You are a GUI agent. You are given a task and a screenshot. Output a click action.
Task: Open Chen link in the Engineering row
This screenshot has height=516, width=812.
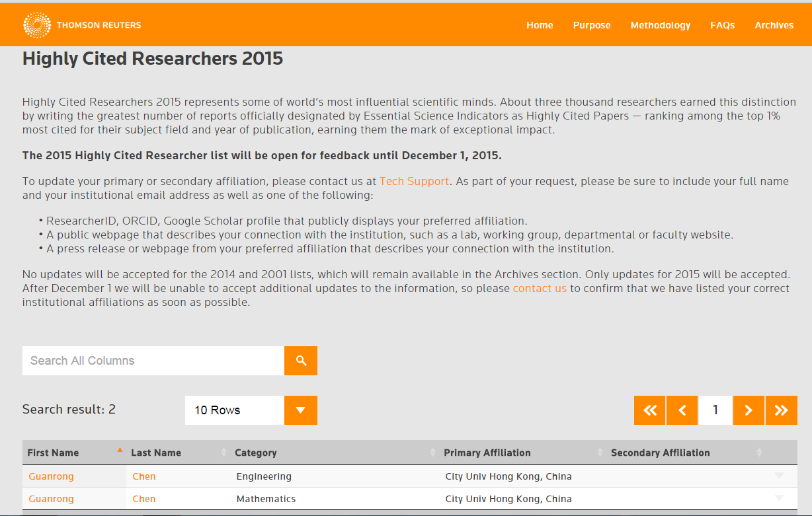[x=144, y=476]
